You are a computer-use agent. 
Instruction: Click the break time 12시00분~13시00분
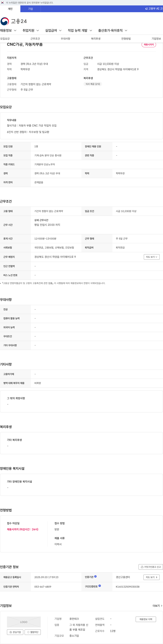pyautogui.click(x=45, y=239)
